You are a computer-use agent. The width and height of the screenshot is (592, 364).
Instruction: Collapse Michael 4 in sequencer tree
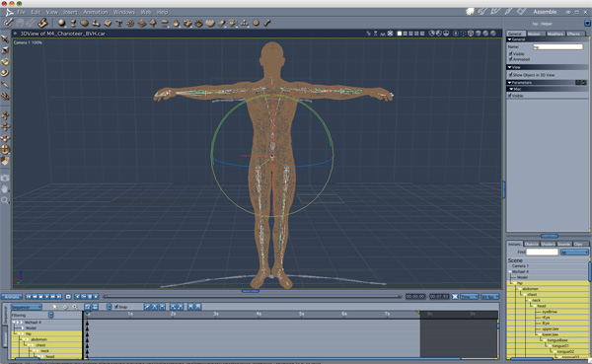[x=14, y=323]
